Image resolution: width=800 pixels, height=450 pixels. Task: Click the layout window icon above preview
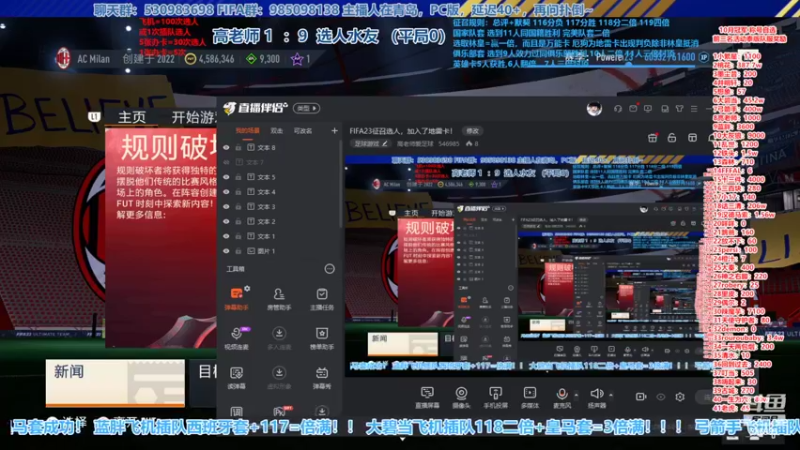(x=692, y=138)
